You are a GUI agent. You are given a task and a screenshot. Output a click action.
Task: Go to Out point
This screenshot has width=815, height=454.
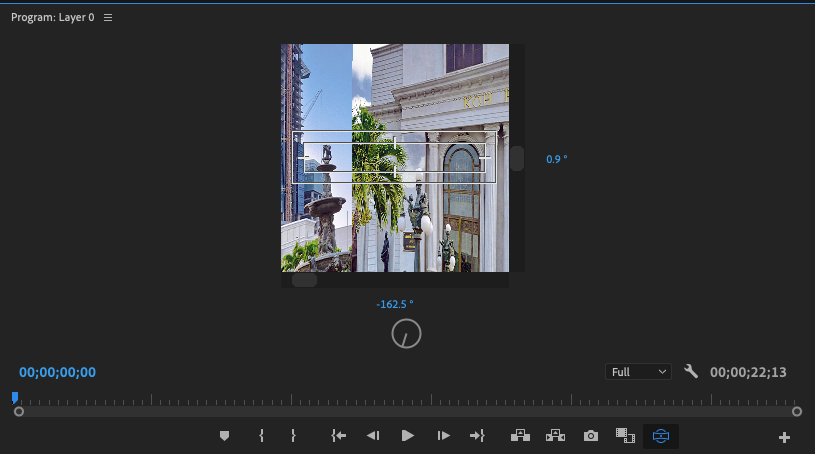(477, 436)
